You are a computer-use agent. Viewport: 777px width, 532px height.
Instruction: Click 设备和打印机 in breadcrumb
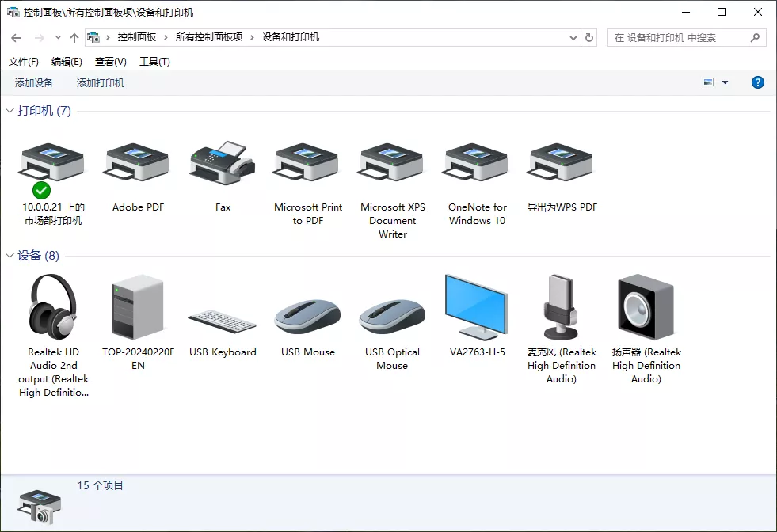pyautogui.click(x=291, y=37)
